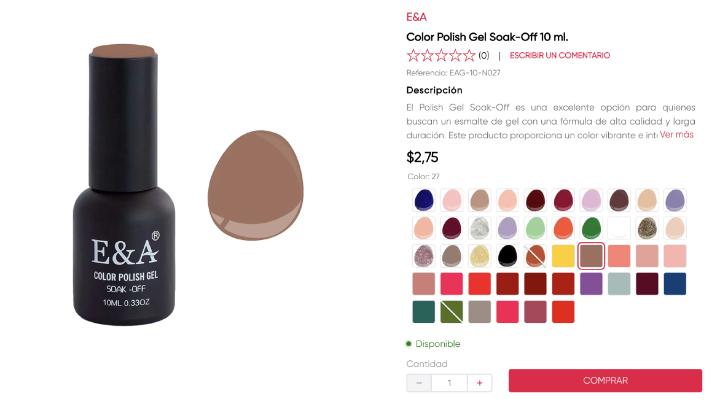Choose the gold glitter swatch
This screenshot has width=720, height=402.
point(647,227)
